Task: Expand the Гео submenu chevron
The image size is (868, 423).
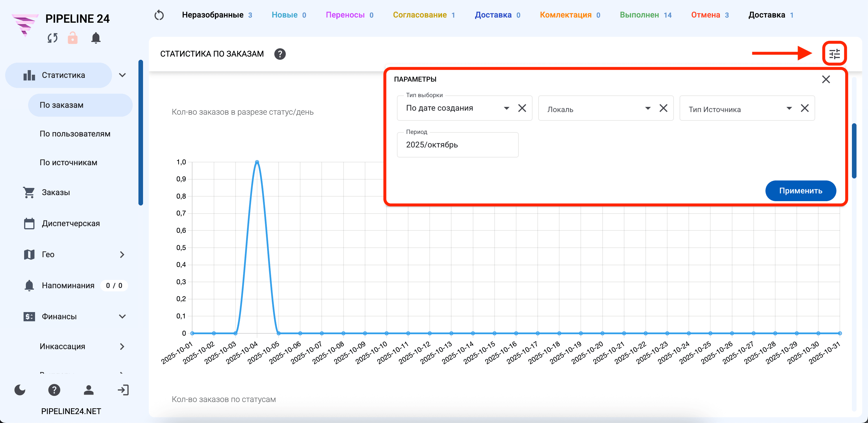Action: tap(122, 255)
